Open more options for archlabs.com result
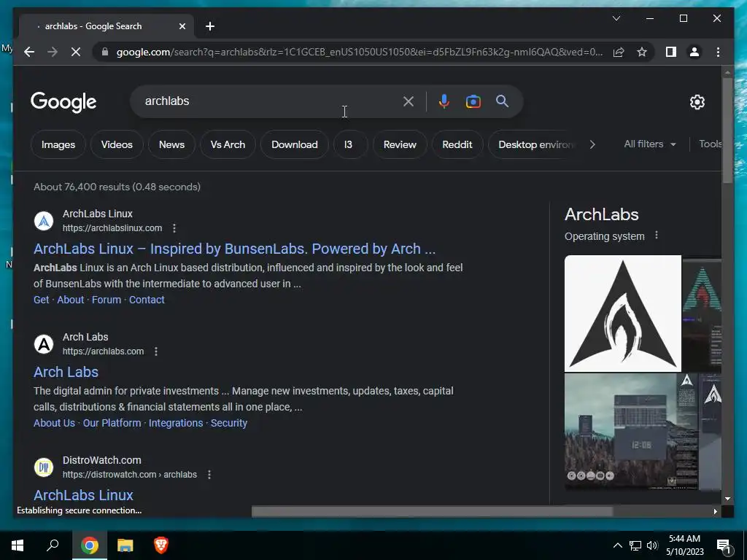This screenshot has height=560, width=747. [x=156, y=351]
